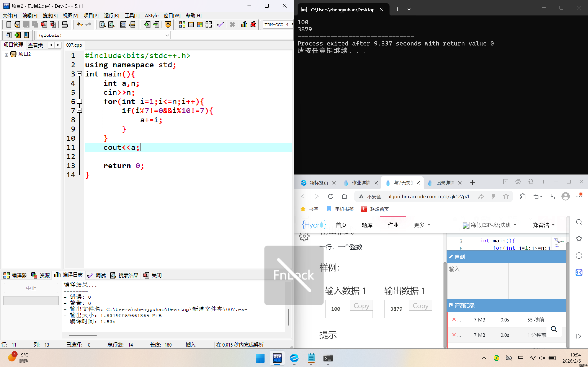Click the Run icon in the toolbar

(191, 24)
